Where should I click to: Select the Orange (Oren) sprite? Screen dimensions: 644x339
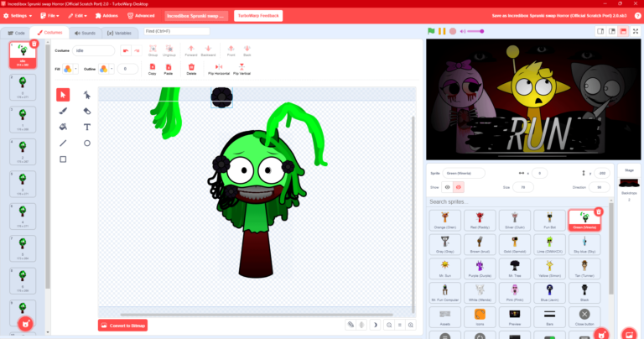click(x=444, y=220)
